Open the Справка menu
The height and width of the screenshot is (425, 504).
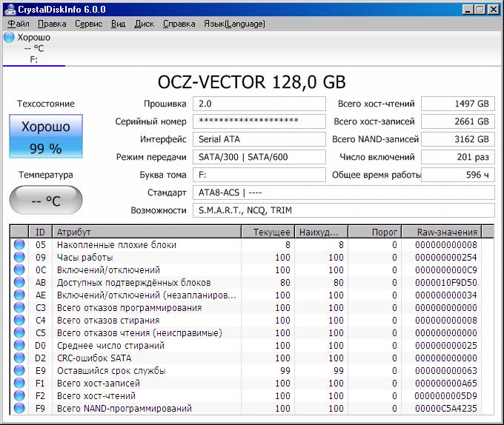point(179,24)
